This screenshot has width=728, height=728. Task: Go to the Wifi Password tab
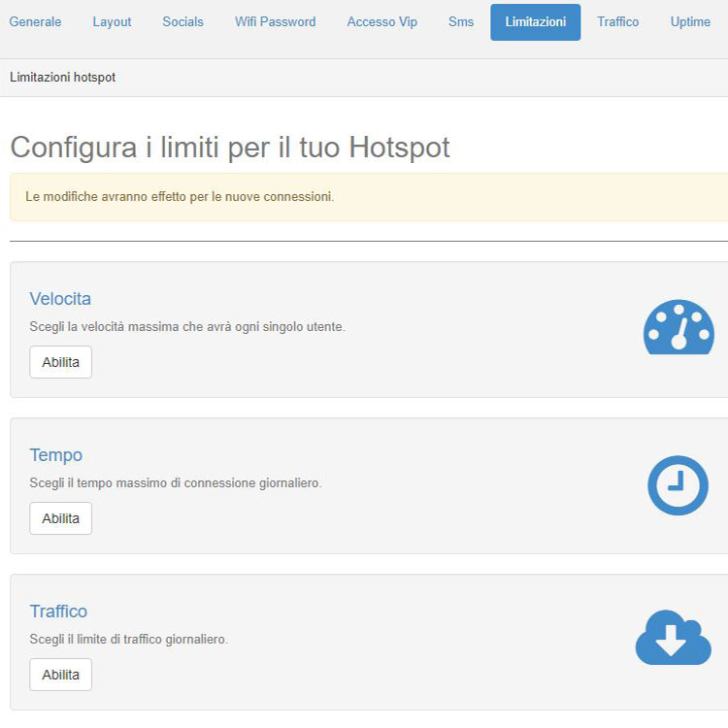[276, 21]
